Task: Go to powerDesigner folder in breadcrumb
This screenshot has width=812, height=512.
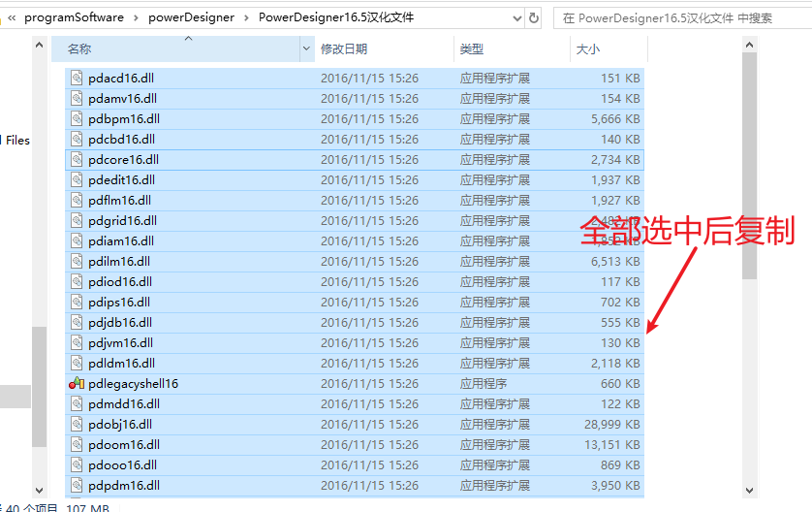Action: (191, 17)
